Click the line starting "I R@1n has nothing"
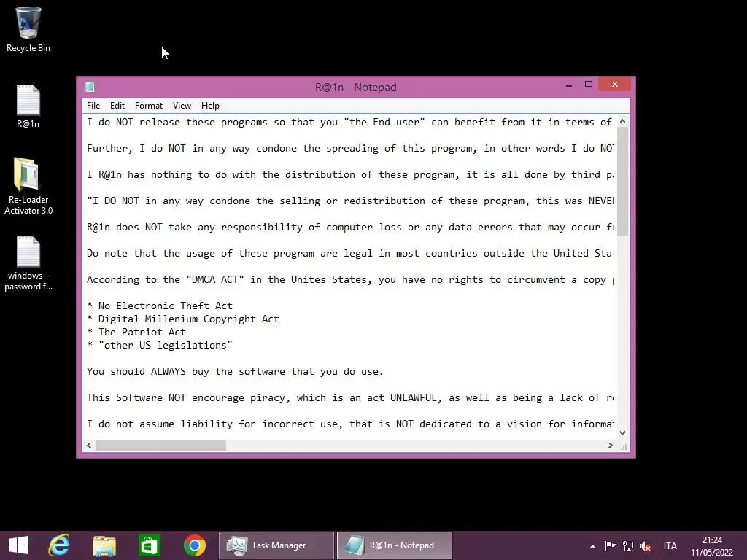Screen dimensions: 747x560 tap(350, 175)
